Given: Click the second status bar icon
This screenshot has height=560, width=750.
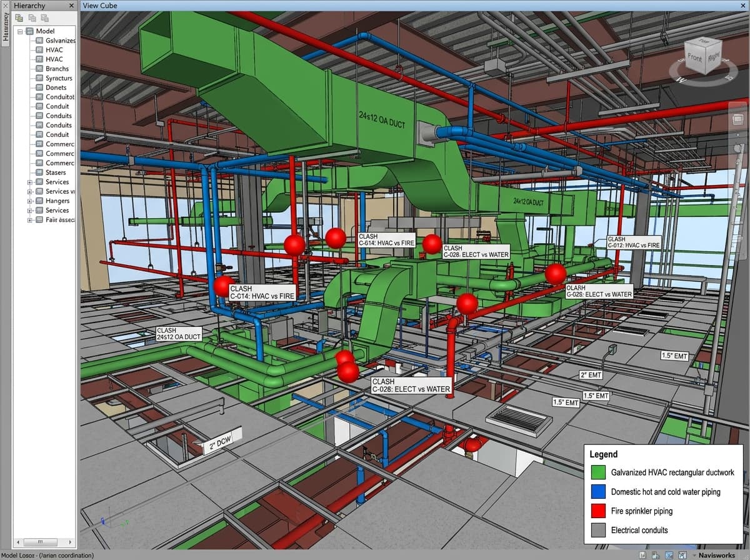Looking at the screenshot, I should point(656,555).
